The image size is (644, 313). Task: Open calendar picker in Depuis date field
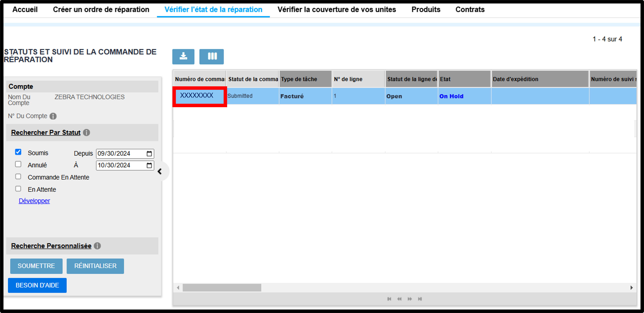149,153
